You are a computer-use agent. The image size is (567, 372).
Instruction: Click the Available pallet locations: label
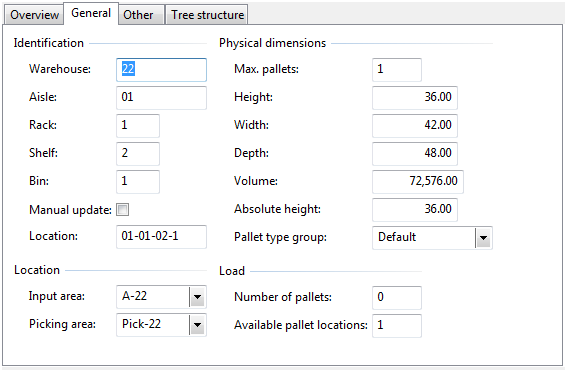(x=301, y=325)
